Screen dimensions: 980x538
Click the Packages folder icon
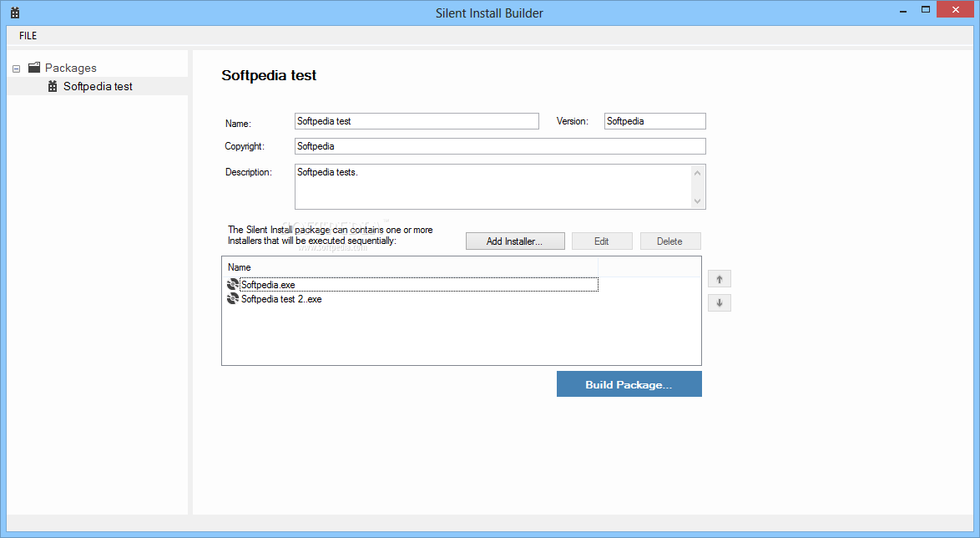pos(34,68)
